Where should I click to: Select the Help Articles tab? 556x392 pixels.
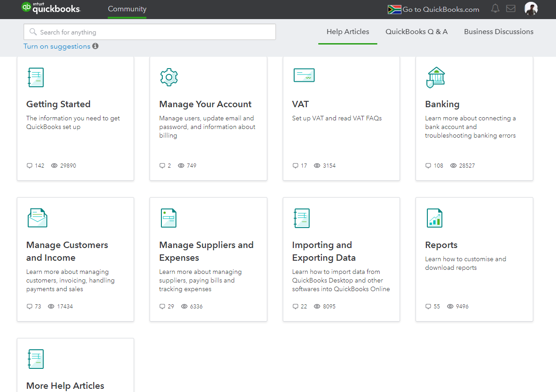(348, 32)
